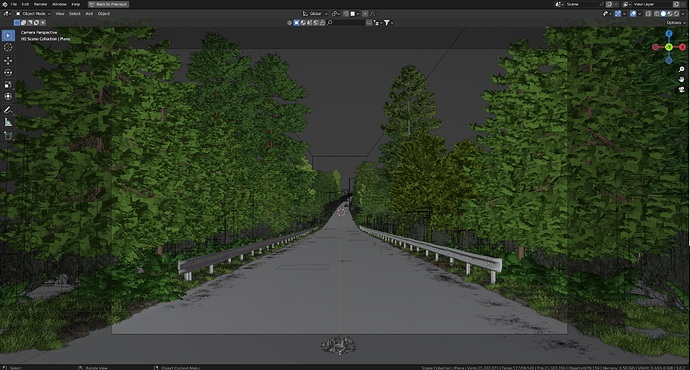Select the Annotate tool
This screenshot has height=370, width=690.
tap(8, 110)
